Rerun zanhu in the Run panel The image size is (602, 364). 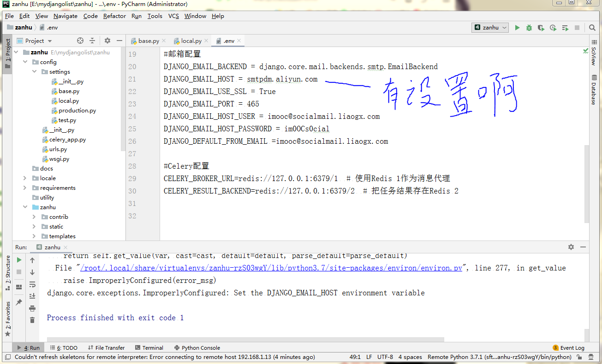pyautogui.click(x=19, y=260)
